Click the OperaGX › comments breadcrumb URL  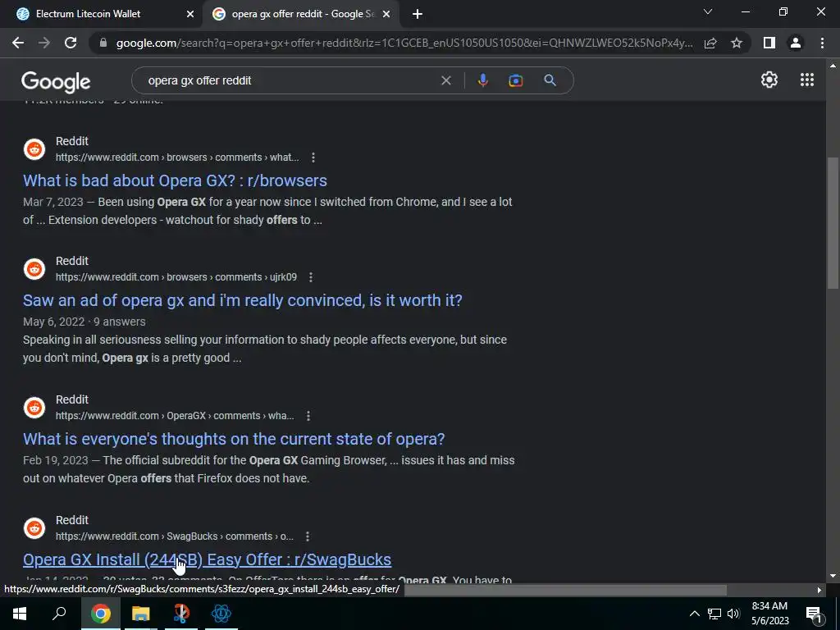tap(175, 416)
